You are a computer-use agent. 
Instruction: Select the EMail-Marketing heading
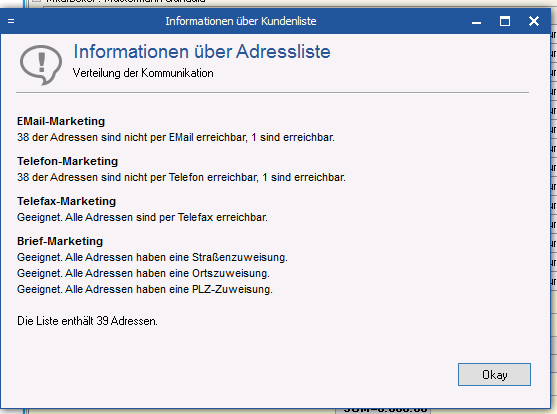(61, 121)
